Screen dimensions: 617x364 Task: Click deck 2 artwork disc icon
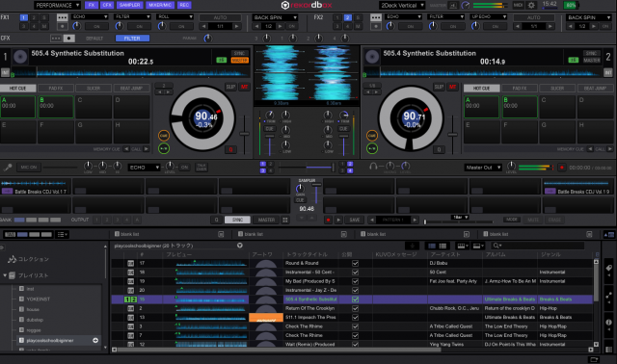click(372, 57)
